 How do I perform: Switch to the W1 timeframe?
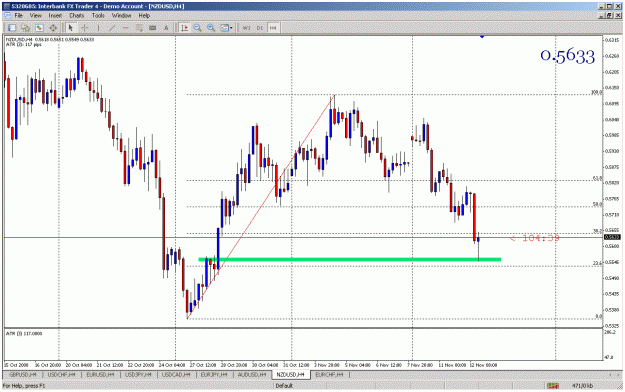point(246,28)
